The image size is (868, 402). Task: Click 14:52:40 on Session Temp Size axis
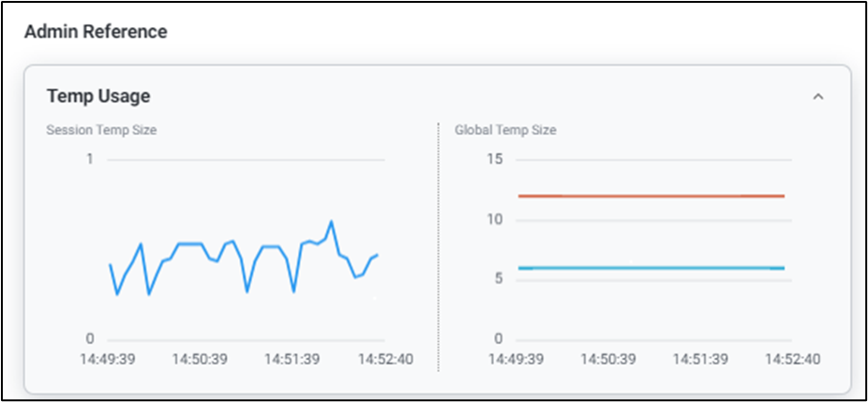(384, 359)
